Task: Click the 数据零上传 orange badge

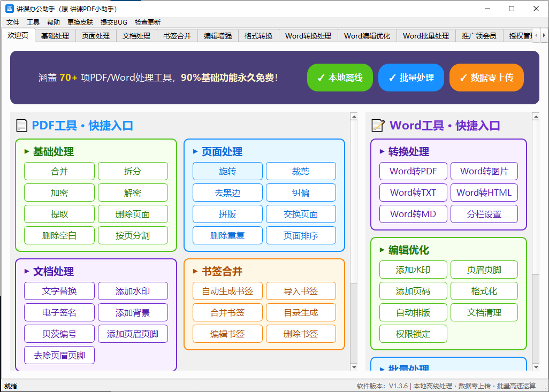Action: 487,78
